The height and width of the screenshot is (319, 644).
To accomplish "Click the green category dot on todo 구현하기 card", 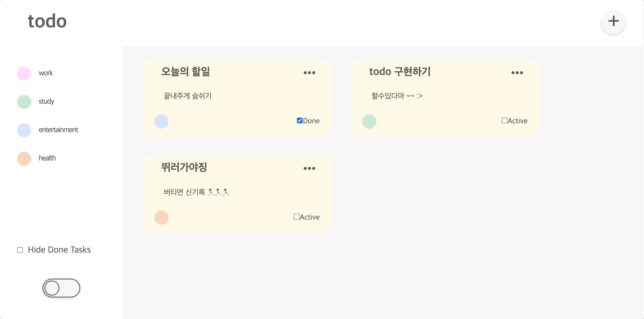I will [369, 121].
